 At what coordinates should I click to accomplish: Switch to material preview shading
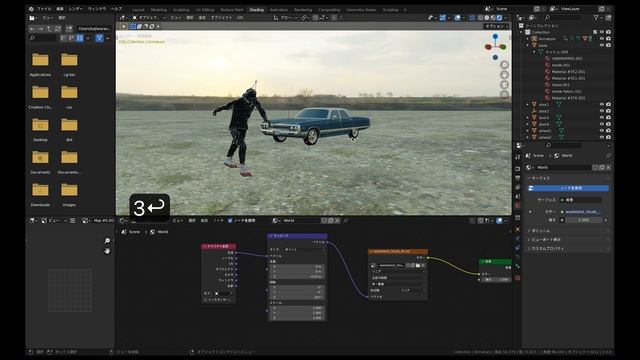[493, 18]
